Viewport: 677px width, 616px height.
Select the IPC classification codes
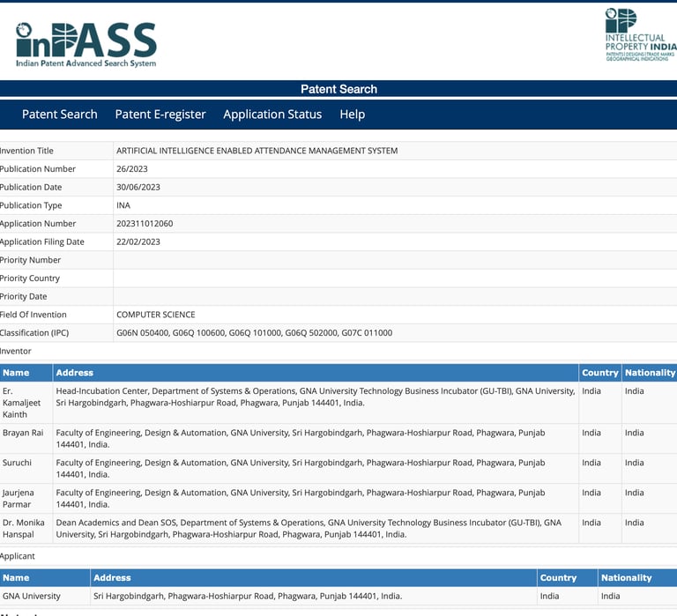(254, 333)
